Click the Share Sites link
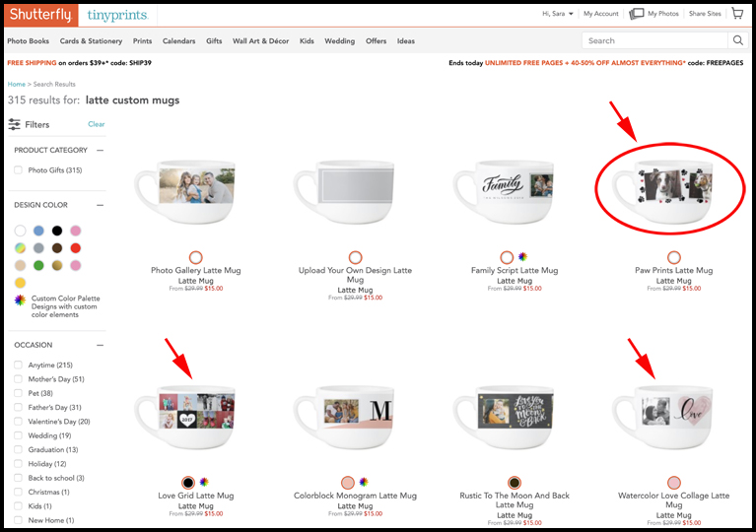Viewport: 756px width, 532px height. pos(705,14)
